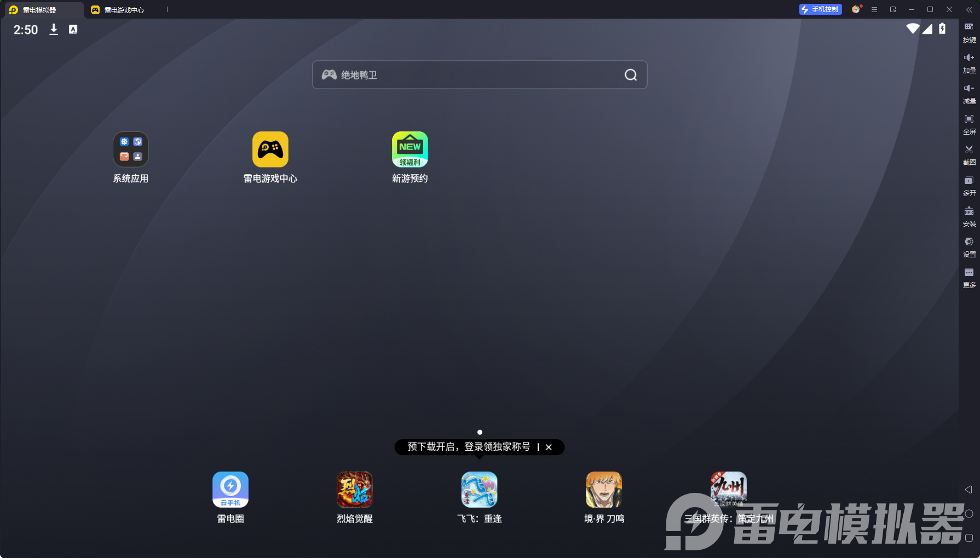This screenshot has width=980, height=558.
Task: Open the 按键 keyboard mapping tool
Action: [x=969, y=32]
